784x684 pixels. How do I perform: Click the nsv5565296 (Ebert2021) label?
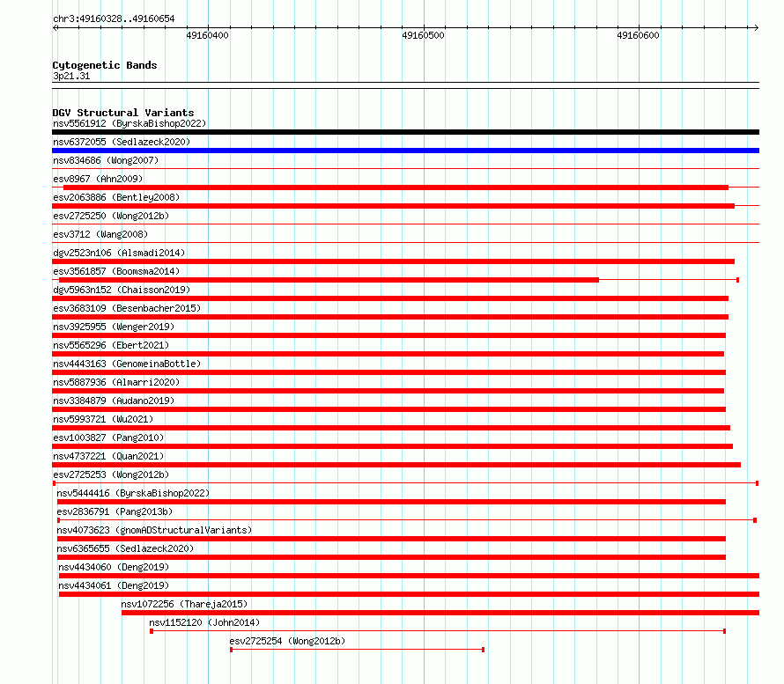(111, 345)
